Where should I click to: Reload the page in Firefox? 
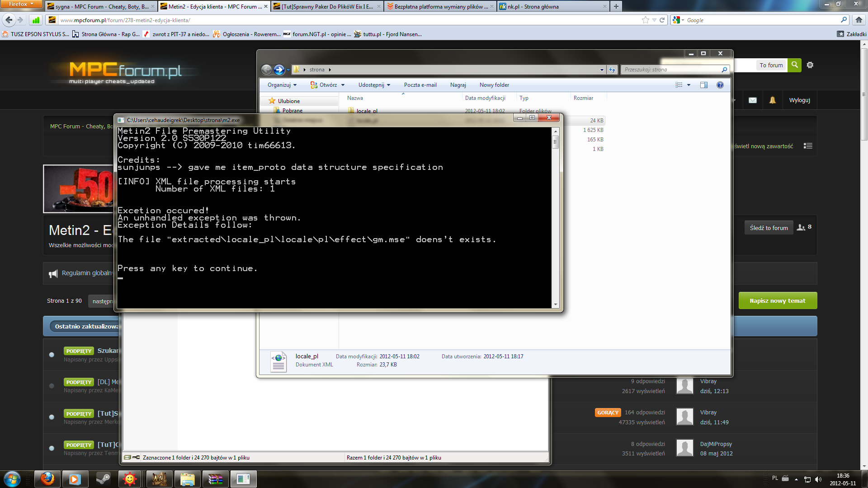662,20
